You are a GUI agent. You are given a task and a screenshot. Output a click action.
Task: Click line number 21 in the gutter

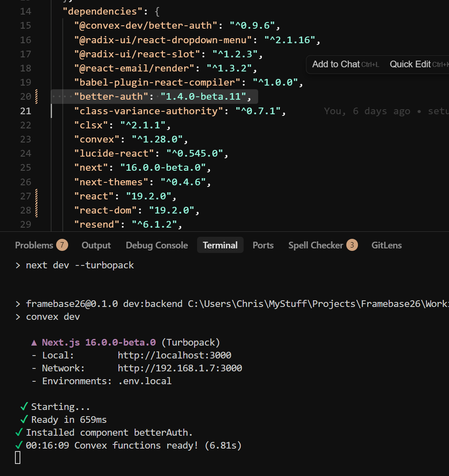26,111
